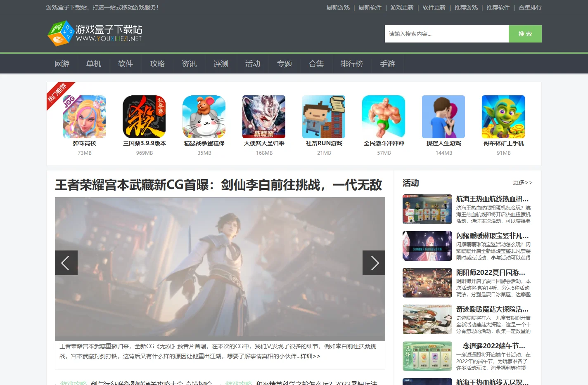Image resolution: width=588 pixels, height=385 pixels.
Task: Click the 奇迹暖暖魔菇大探险活... title
Action: tap(492, 309)
